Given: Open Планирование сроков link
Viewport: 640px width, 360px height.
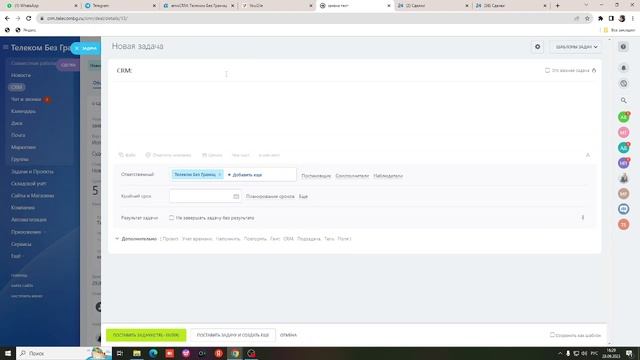Looking at the screenshot, I should (270, 196).
